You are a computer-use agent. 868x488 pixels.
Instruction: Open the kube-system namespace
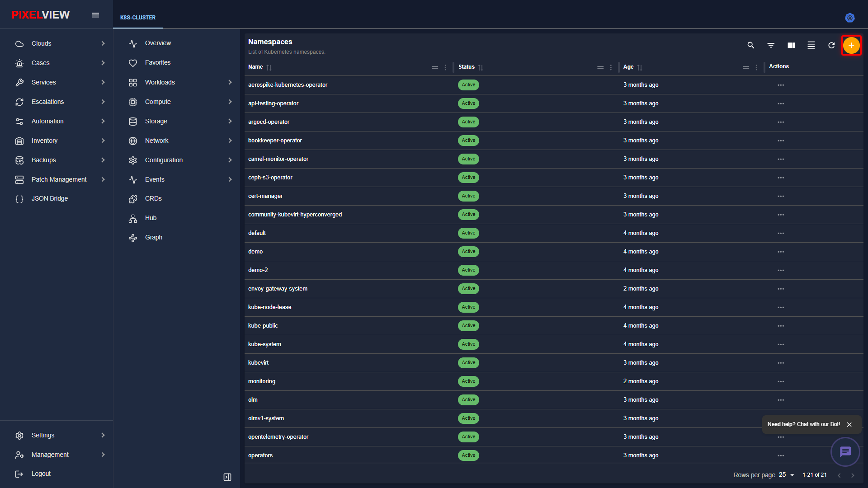coord(264,344)
